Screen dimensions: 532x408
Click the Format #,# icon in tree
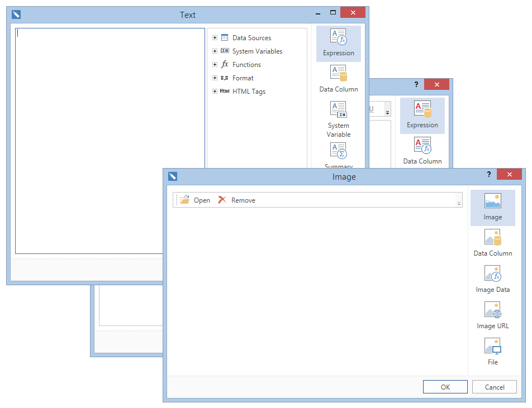pos(224,78)
